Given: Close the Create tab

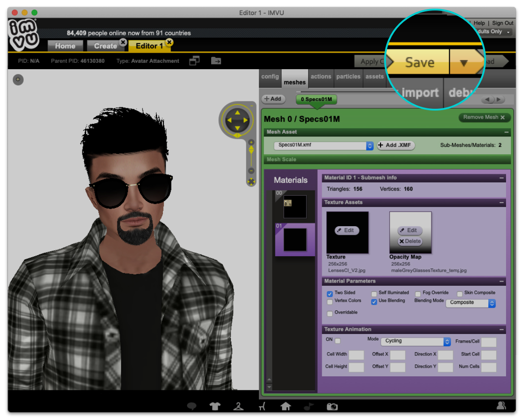Looking at the screenshot, I should (123, 42).
